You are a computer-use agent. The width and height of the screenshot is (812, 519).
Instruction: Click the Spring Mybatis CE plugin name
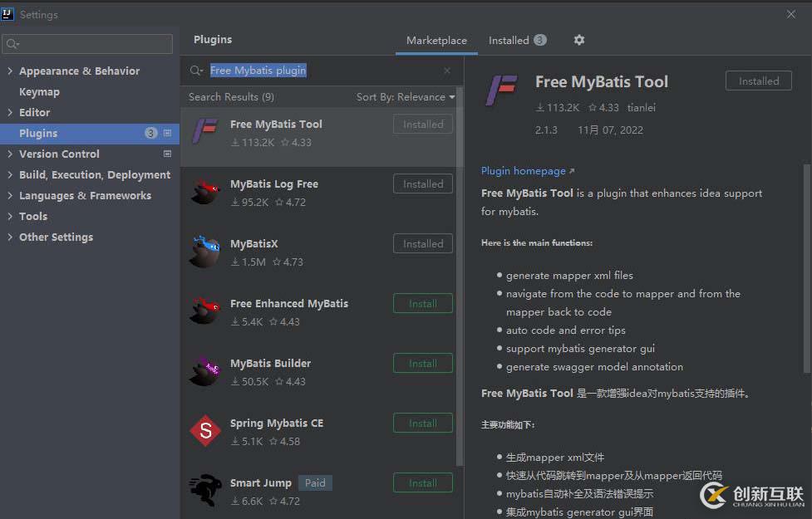[x=277, y=423]
